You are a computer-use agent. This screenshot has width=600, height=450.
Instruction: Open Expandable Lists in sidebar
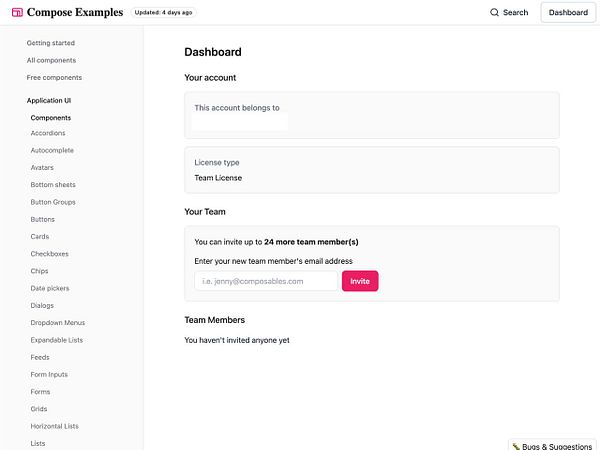coord(57,340)
